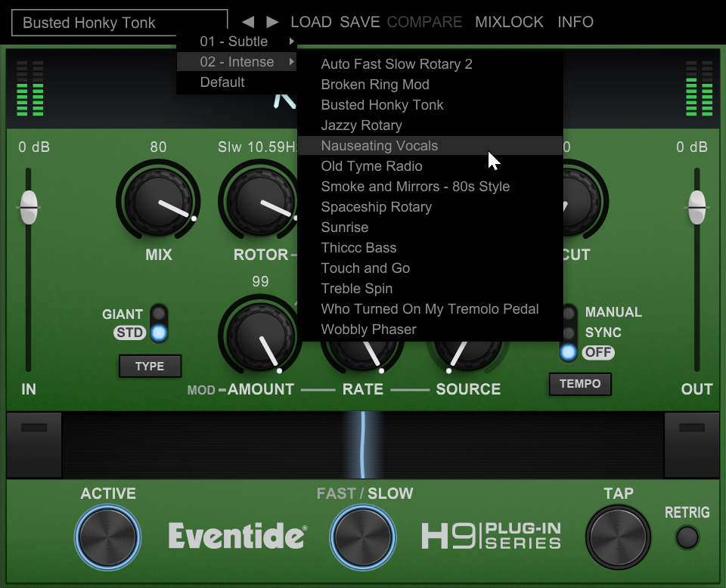Click the TYPE button

pyautogui.click(x=150, y=367)
